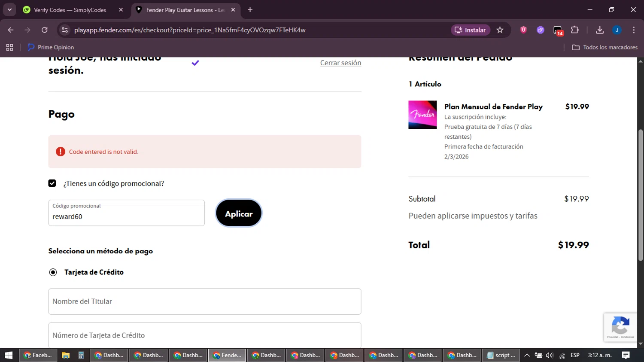Viewport: 644px width, 362px height.
Task: Open the Calculator taskbar icon
Action: pos(81,355)
